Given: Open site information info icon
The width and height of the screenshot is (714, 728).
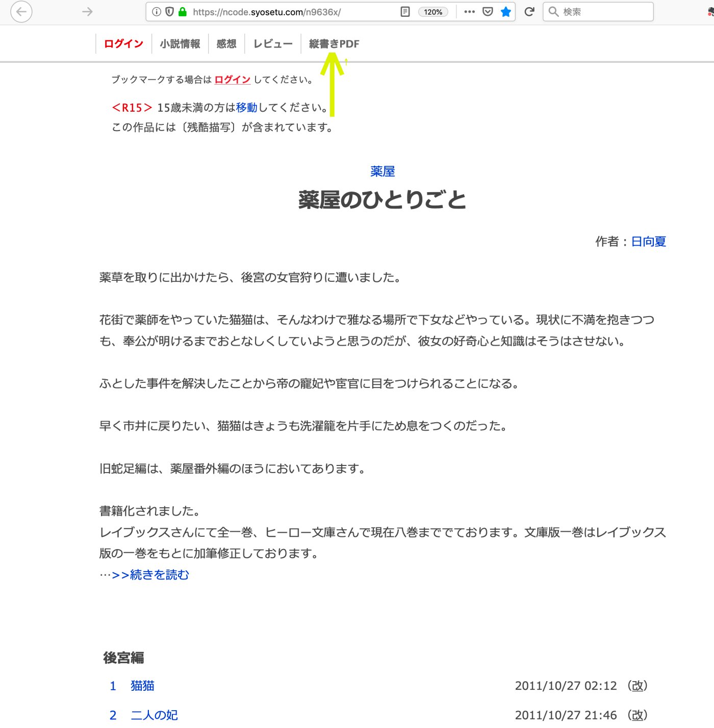Looking at the screenshot, I should pyautogui.click(x=157, y=12).
